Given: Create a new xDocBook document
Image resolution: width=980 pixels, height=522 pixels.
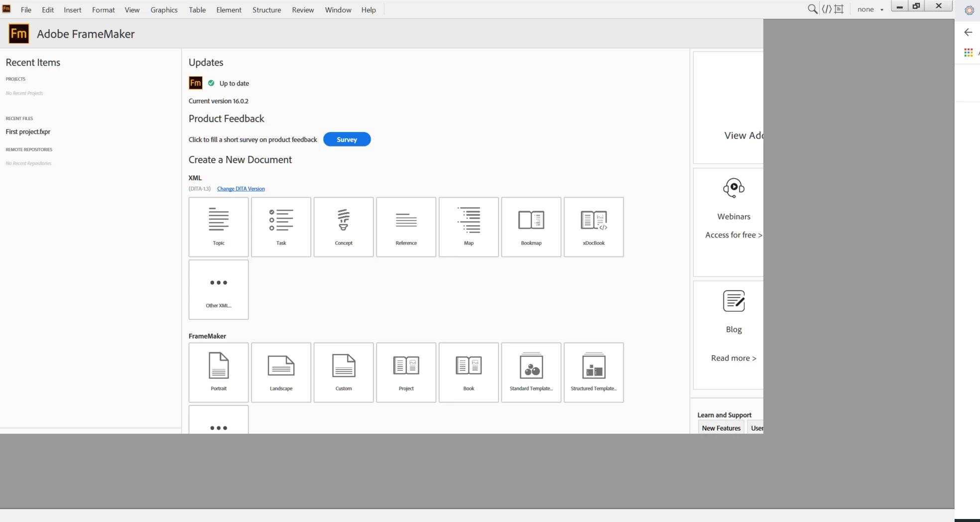Looking at the screenshot, I should pyautogui.click(x=594, y=227).
